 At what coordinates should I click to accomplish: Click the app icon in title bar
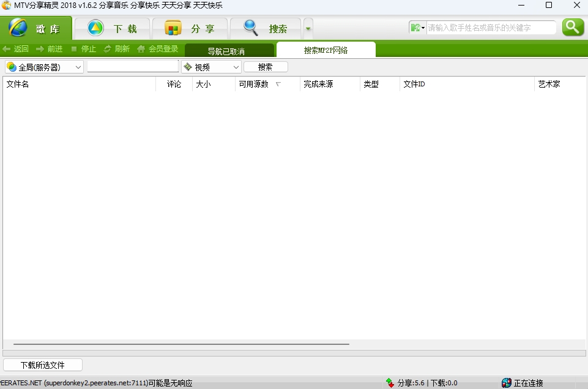pyautogui.click(x=6, y=6)
